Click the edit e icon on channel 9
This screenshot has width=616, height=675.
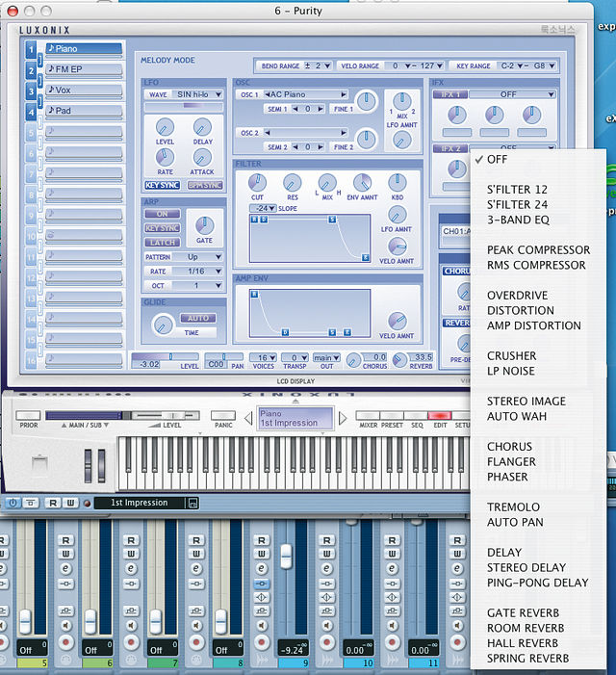(x=261, y=569)
